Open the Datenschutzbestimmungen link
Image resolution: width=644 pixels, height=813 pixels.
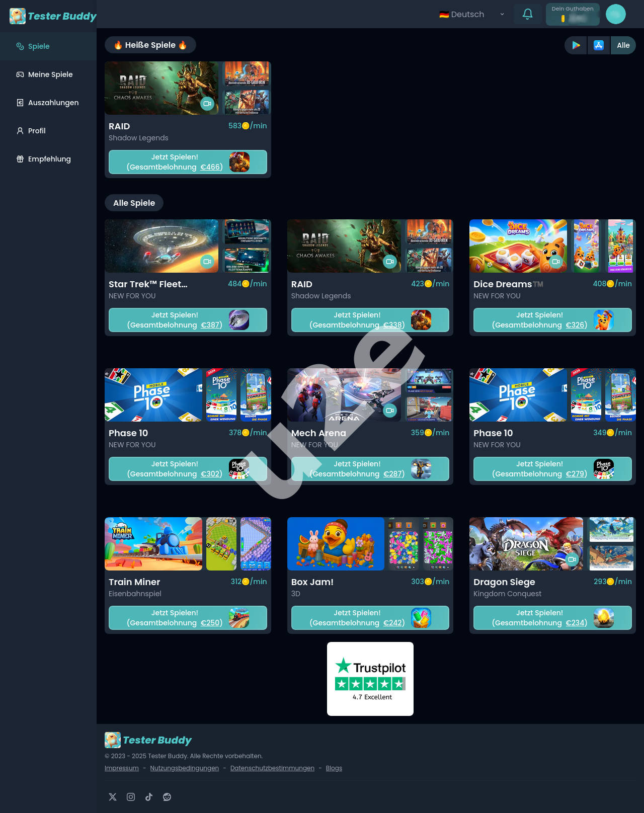tap(272, 768)
